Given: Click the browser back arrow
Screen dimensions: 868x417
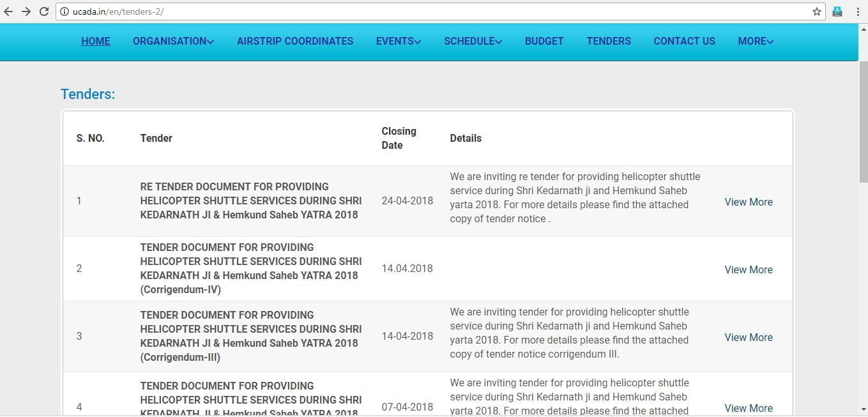Looking at the screenshot, I should 8,11.
